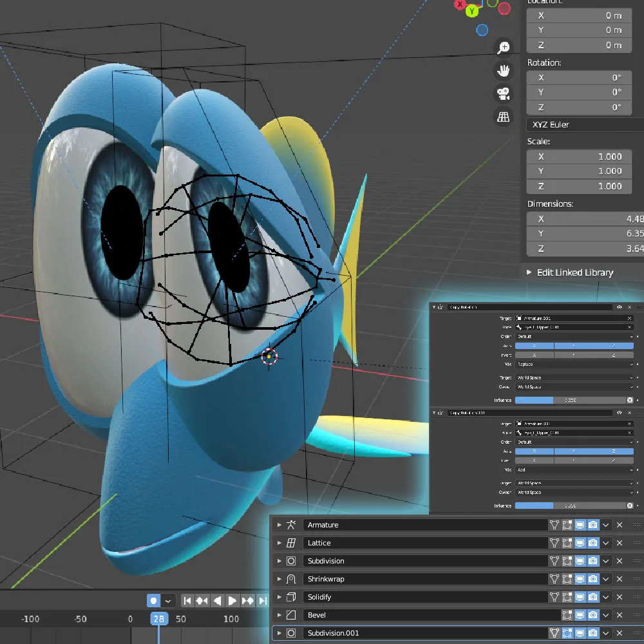This screenshot has height=644, width=644.
Task: Click the 3D cursor in viewport
Action: point(269,357)
